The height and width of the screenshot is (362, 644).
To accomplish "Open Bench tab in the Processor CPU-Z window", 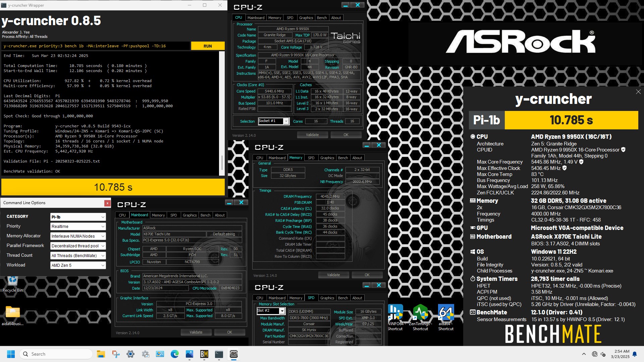I will [x=322, y=18].
